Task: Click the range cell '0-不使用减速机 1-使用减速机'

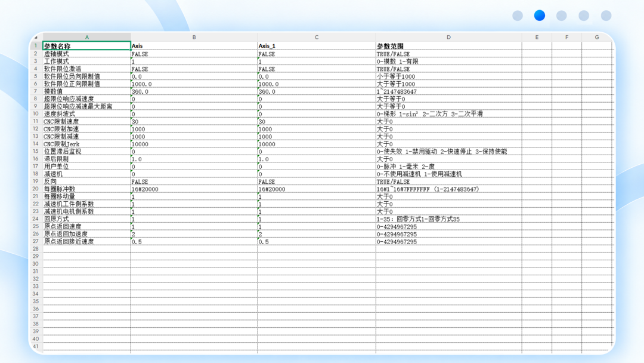Action: point(448,174)
